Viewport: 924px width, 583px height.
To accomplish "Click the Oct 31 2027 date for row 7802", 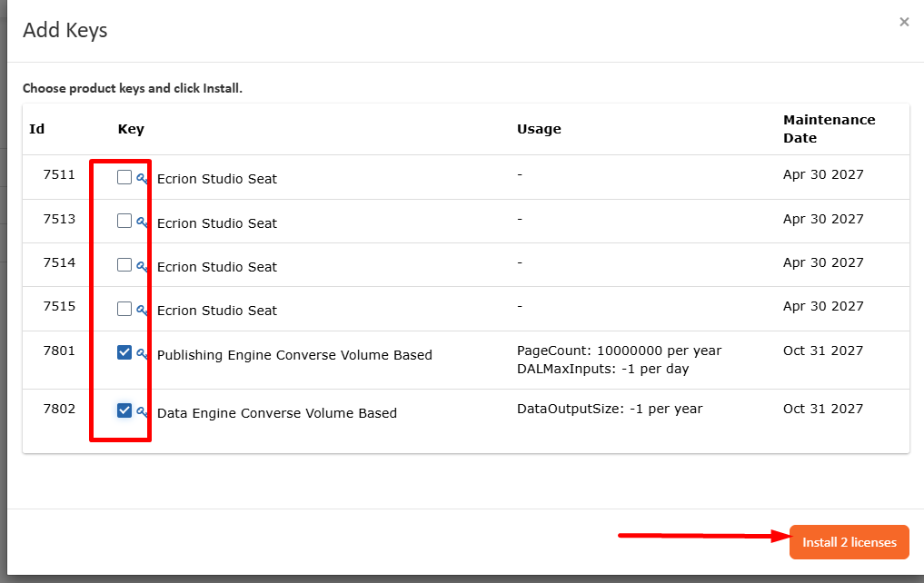I will pyautogui.click(x=822, y=409).
